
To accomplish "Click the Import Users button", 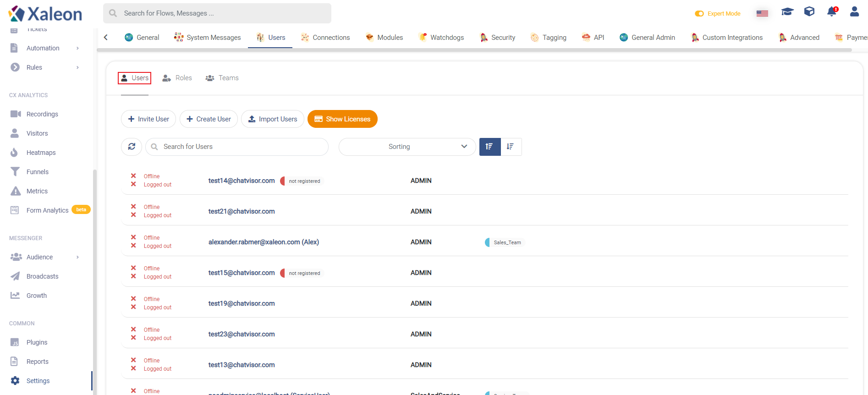I will pyautogui.click(x=273, y=119).
